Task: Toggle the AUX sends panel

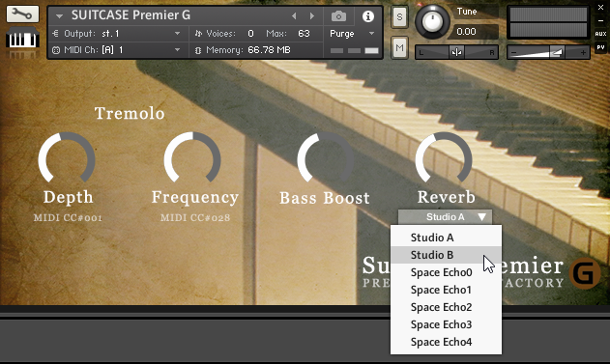Action: click(600, 34)
